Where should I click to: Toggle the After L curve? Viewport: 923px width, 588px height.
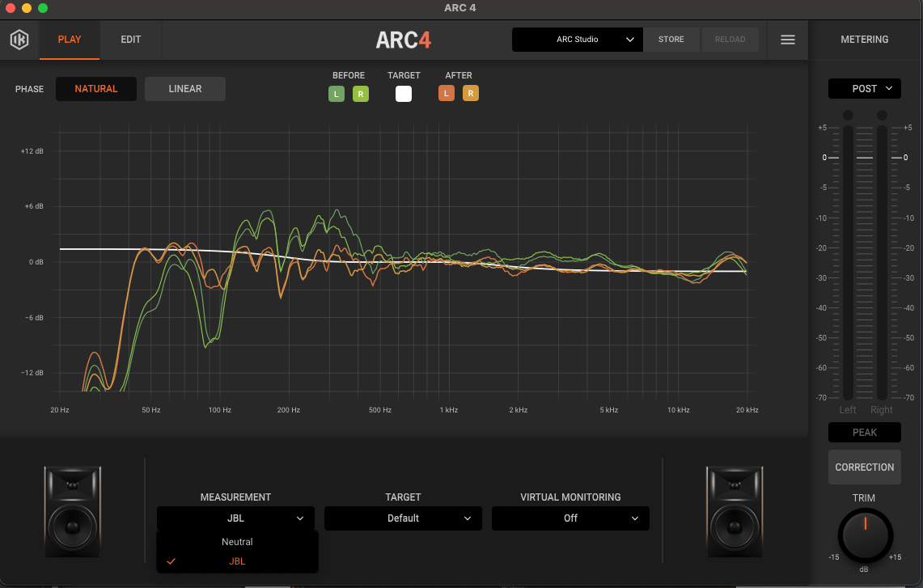click(x=447, y=93)
